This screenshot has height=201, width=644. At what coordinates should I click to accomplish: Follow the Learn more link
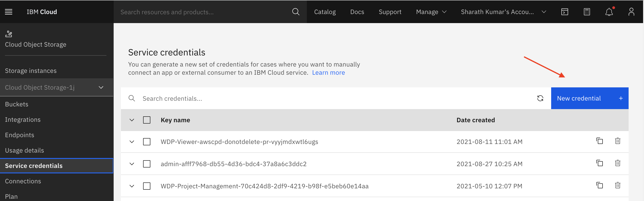click(x=329, y=72)
